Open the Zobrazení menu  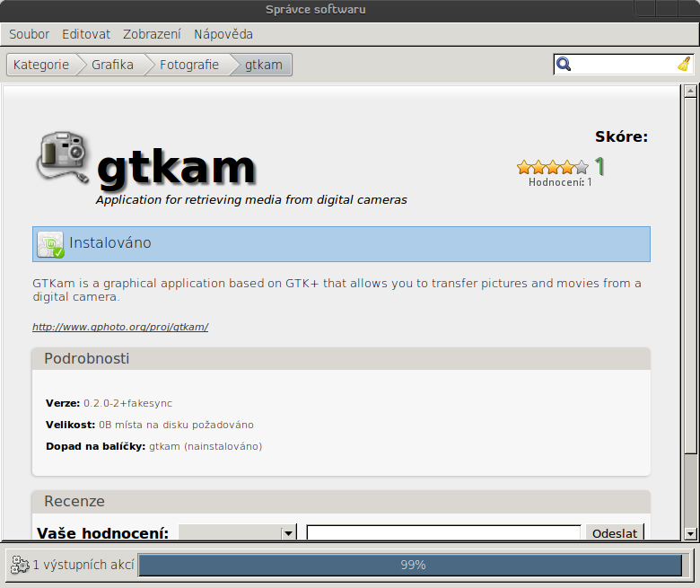click(x=152, y=34)
